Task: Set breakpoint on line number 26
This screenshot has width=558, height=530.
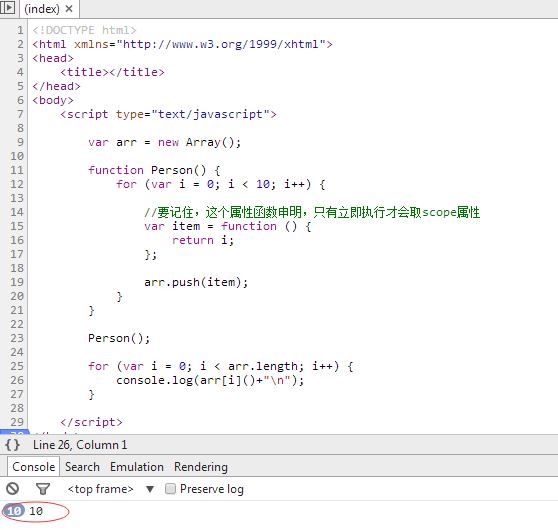Action: click(17, 380)
